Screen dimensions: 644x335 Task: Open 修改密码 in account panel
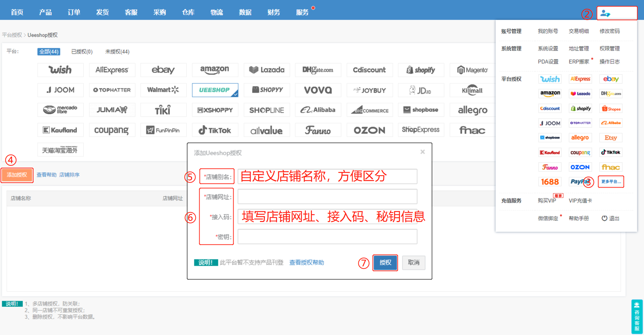(x=610, y=31)
